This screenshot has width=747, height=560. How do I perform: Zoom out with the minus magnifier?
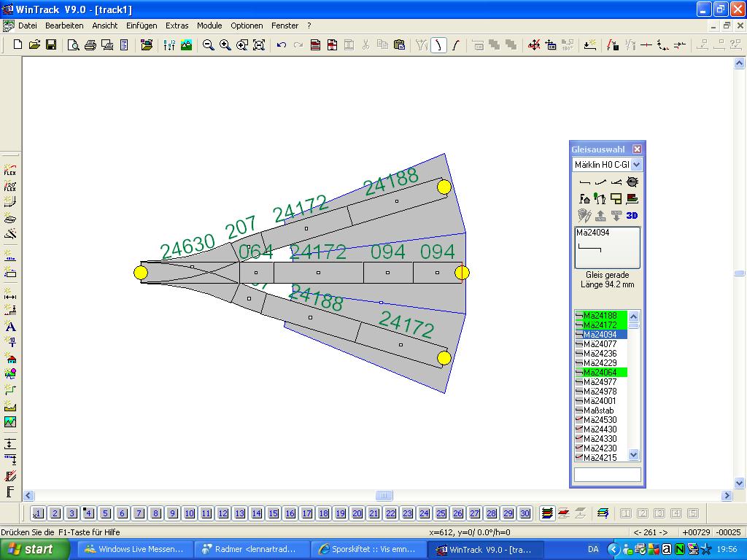208,45
